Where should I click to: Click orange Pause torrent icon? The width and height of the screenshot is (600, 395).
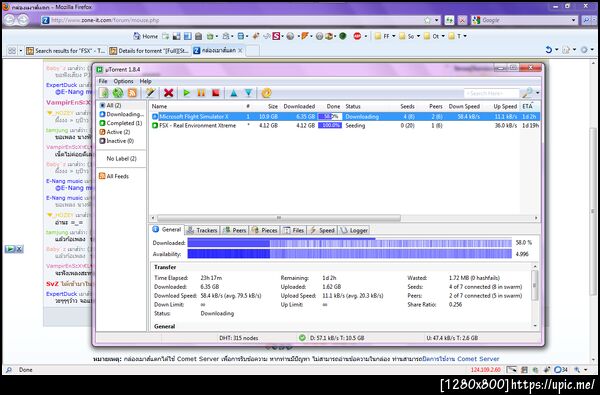pos(201,93)
